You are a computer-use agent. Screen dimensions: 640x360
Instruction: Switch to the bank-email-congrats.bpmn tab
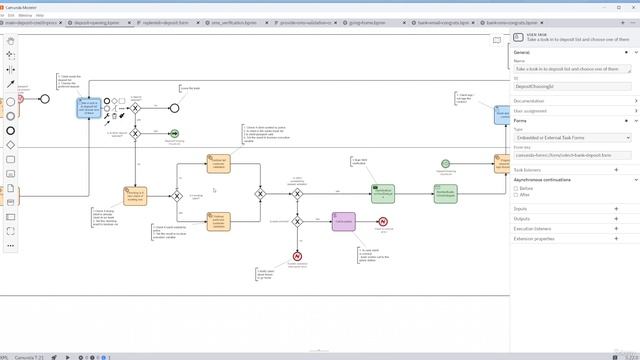pyautogui.click(x=443, y=23)
